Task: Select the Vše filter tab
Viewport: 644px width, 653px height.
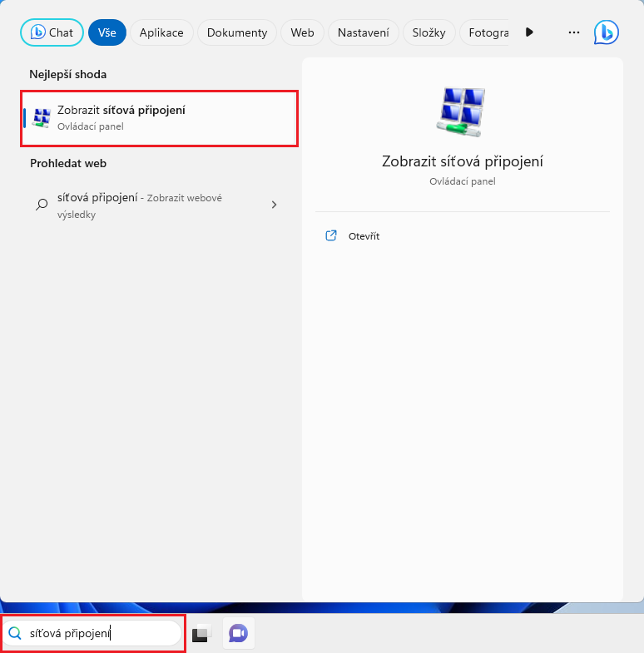Action: pos(107,32)
